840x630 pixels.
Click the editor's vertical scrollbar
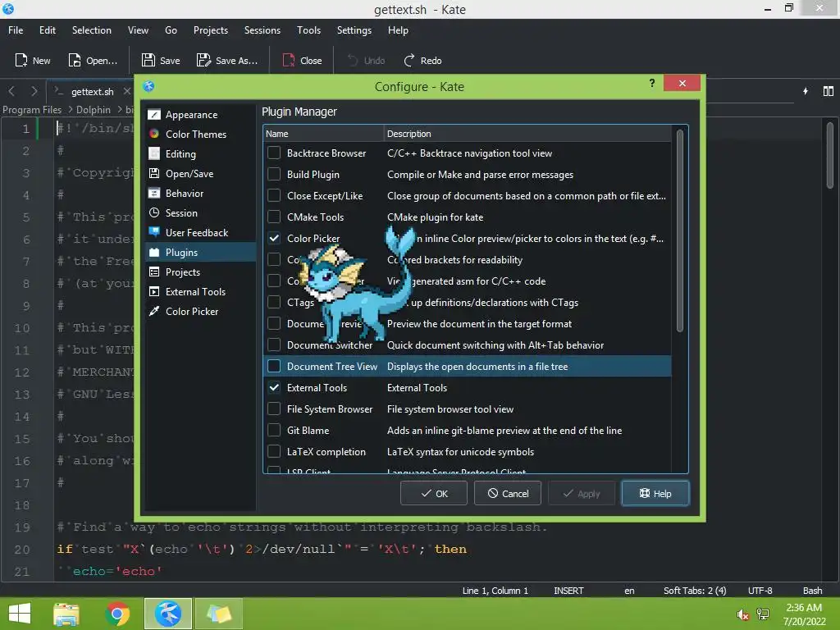[x=830, y=155]
